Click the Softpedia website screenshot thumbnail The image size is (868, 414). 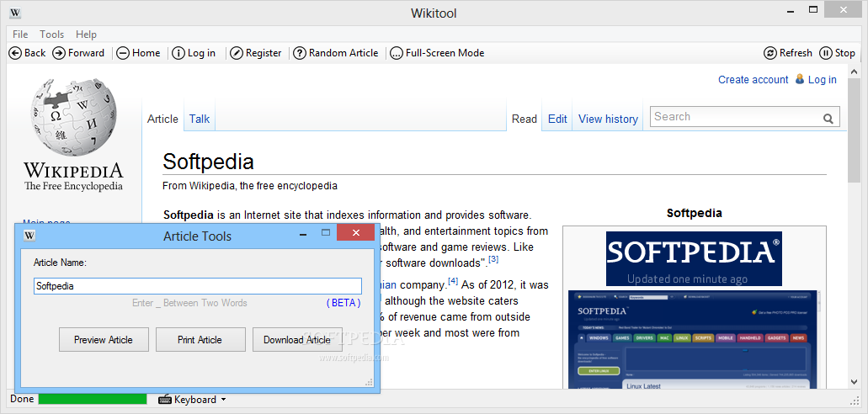[x=695, y=339]
